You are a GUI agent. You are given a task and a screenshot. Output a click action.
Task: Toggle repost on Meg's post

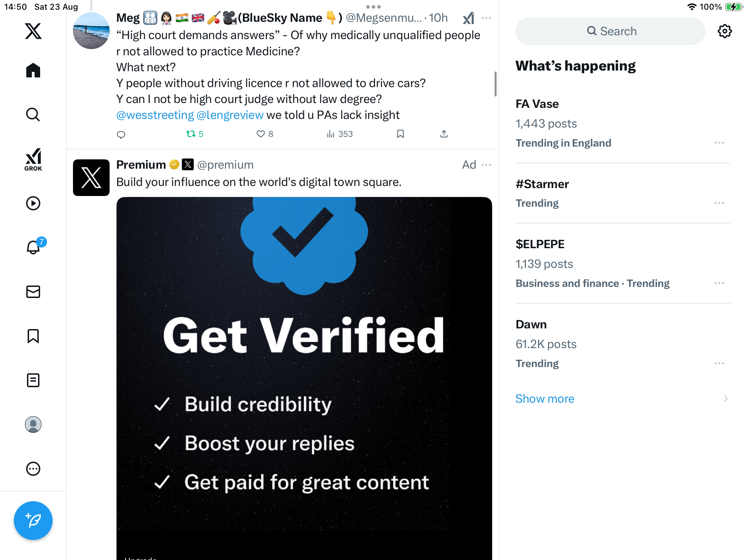(x=191, y=134)
